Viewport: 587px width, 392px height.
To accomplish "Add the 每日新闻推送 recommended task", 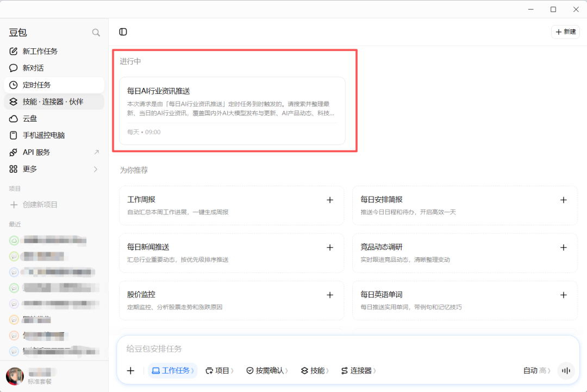I will (330, 248).
